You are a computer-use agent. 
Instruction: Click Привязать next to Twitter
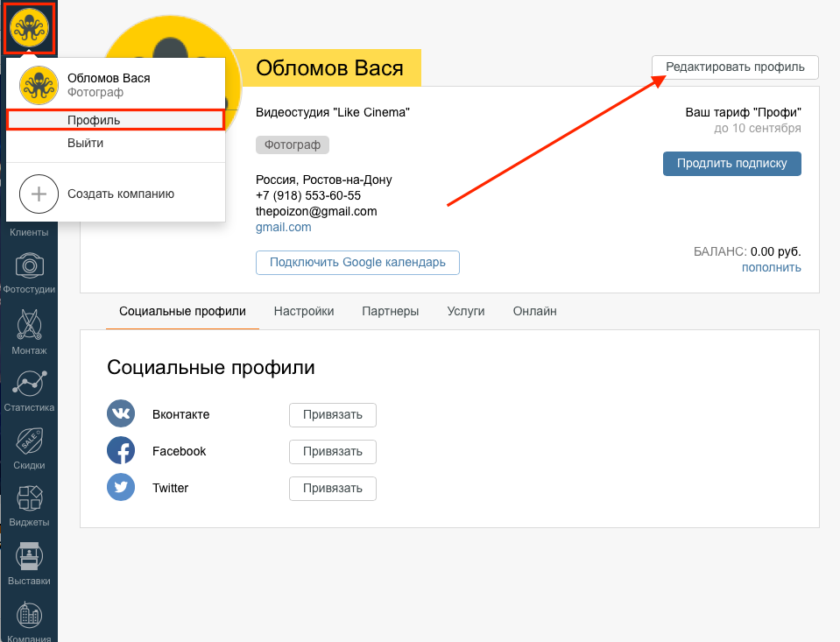[x=333, y=488]
